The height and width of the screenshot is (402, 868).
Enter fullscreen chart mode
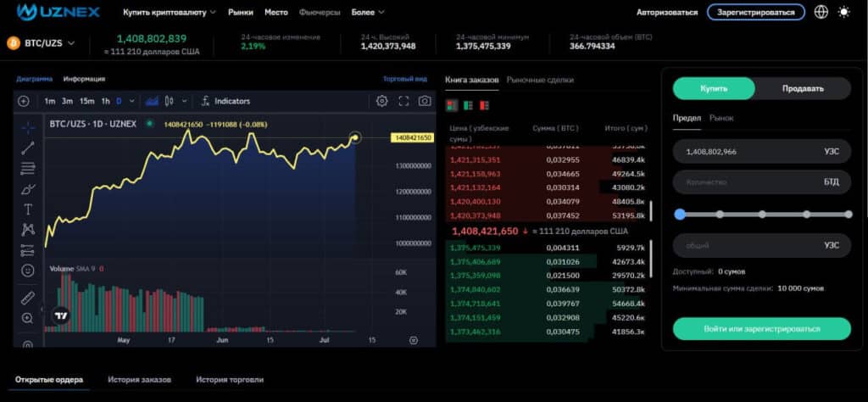tap(403, 101)
